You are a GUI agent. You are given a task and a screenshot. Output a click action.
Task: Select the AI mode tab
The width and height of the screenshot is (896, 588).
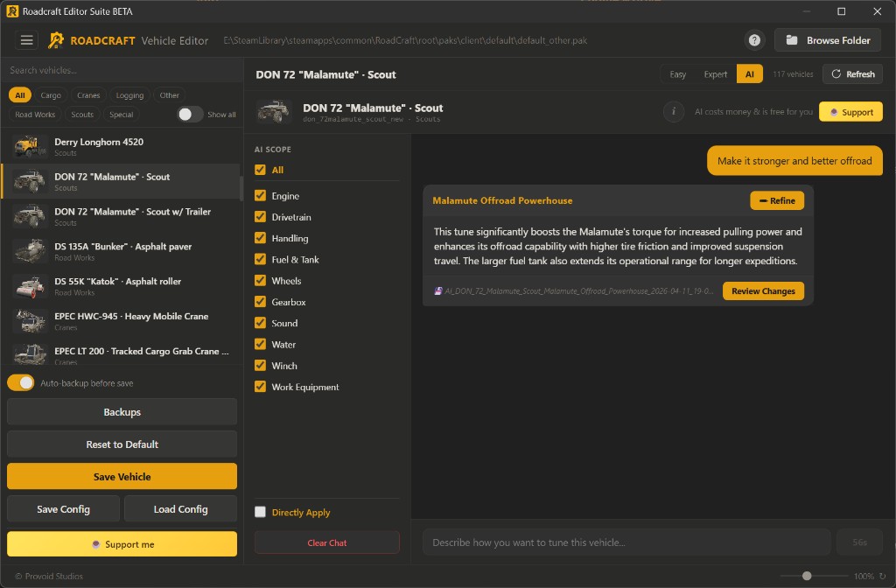click(x=749, y=74)
